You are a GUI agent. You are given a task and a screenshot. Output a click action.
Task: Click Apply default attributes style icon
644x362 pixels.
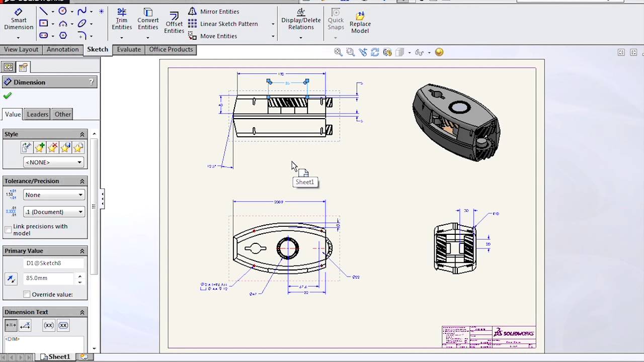pyautogui.click(x=27, y=147)
